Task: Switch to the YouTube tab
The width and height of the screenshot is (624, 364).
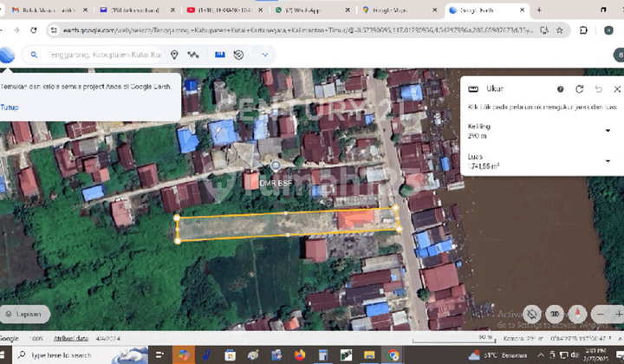Action: (x=225, y=10)
